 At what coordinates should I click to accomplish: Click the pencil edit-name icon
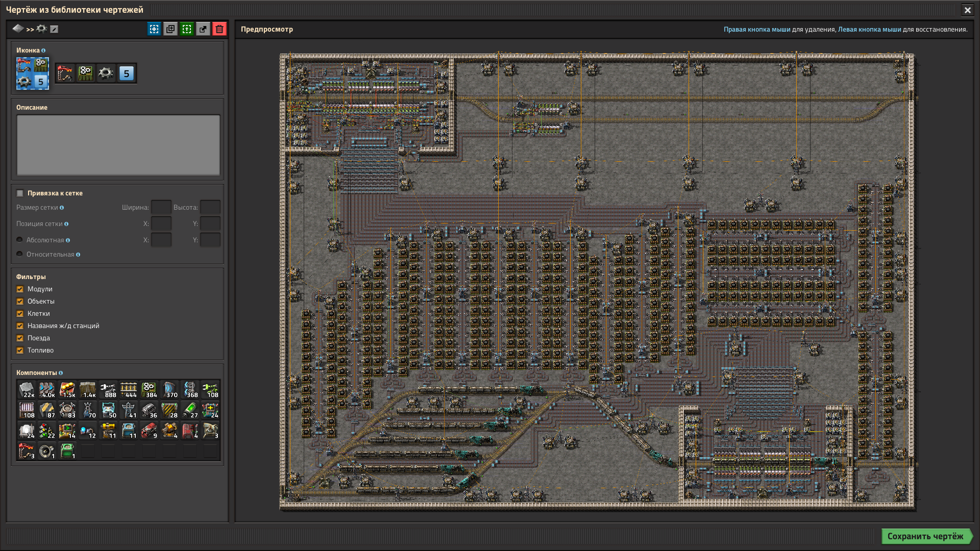pyautogui.click(x=54, y=29)
